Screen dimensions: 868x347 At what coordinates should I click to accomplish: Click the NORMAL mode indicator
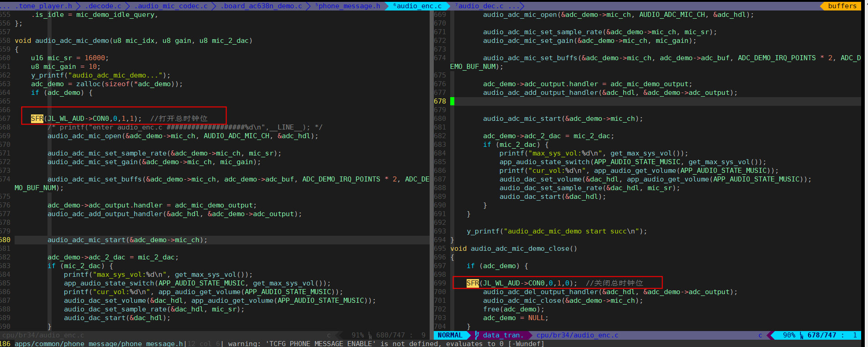click(450, 335)
